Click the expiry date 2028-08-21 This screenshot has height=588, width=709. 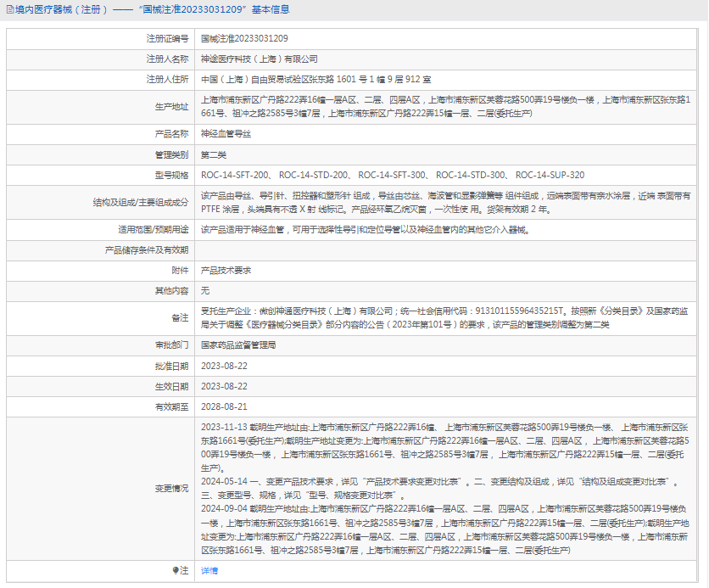point(224,406)
